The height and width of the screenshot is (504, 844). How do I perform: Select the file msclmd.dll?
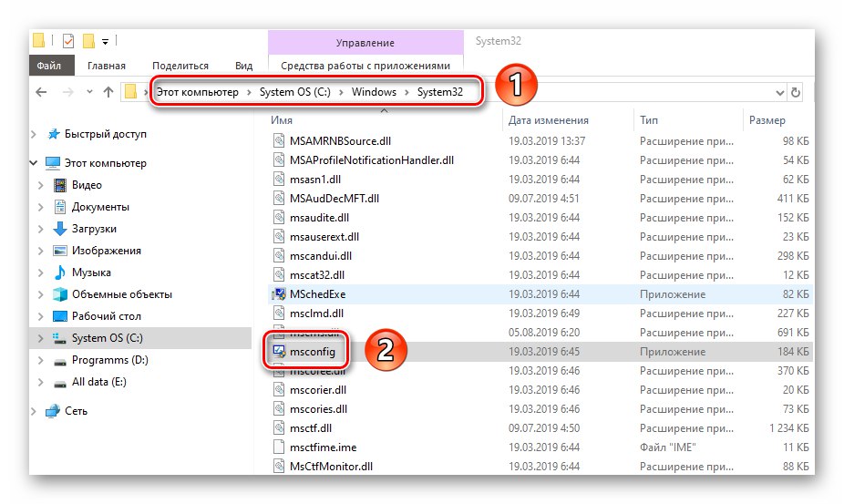[316, 314]
